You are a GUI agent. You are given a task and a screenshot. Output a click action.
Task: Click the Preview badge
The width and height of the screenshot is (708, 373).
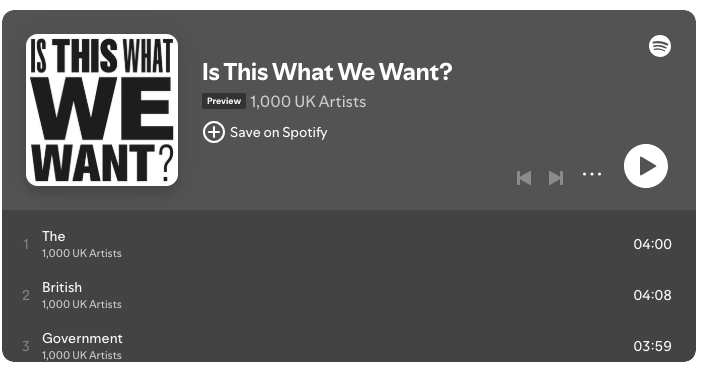224,101
